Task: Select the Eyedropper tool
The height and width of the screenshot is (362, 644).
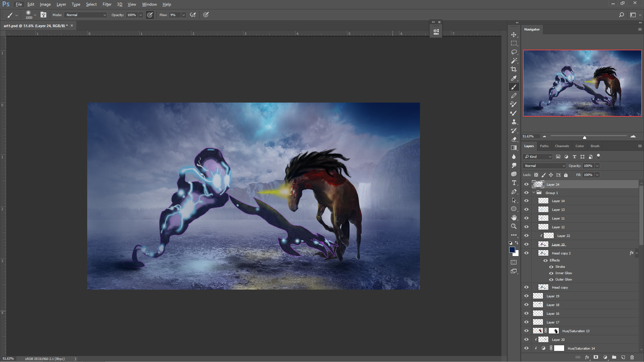Action: 514,78
